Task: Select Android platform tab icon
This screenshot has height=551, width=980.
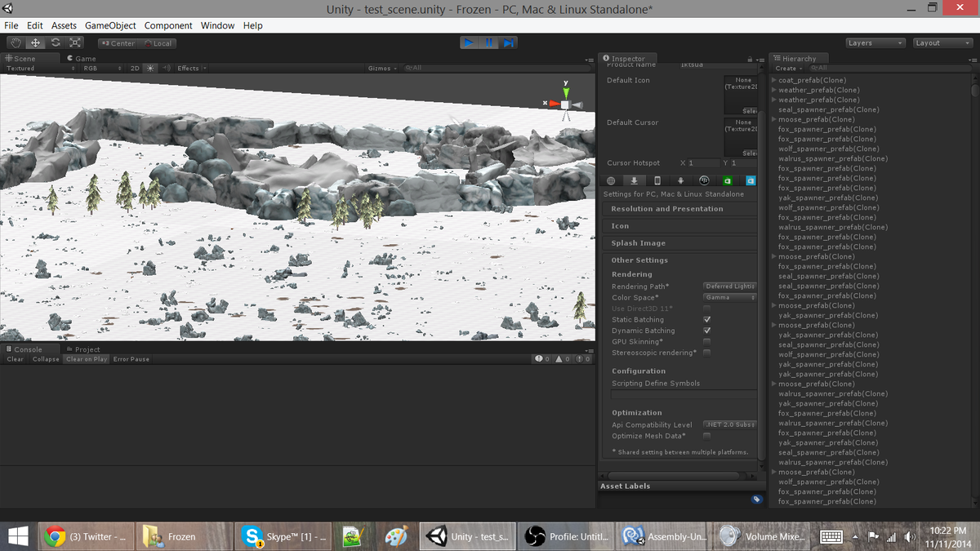Action: pyautogui.click(x=680, y=180)
